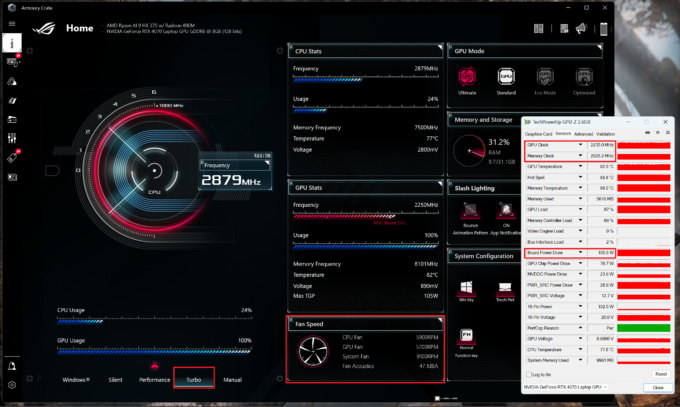
Task: Select the Manual operating mode
Action: [x=232, y=380]
